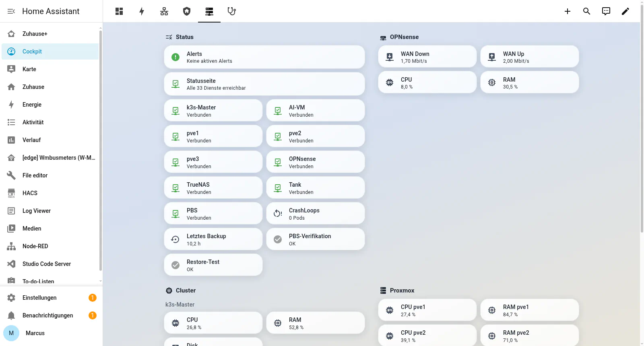Switch to the energy lightning tab
644x346 pixels.
(142, 11)
